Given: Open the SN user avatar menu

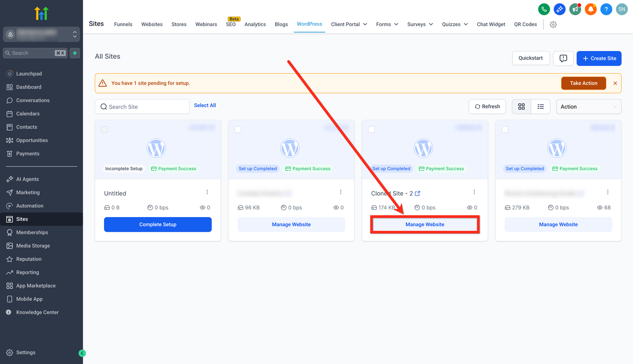Looking at the screenshot, I should (x=622, y=9).
